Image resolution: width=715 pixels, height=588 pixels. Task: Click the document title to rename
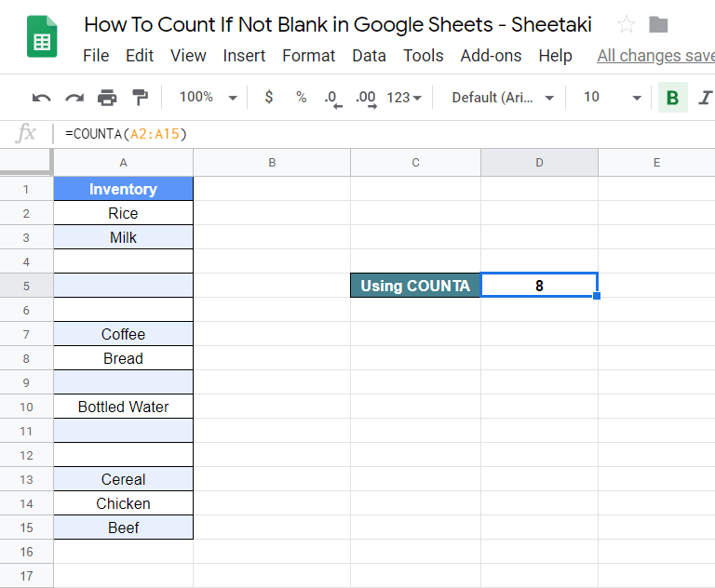click(x=338, y=24)
